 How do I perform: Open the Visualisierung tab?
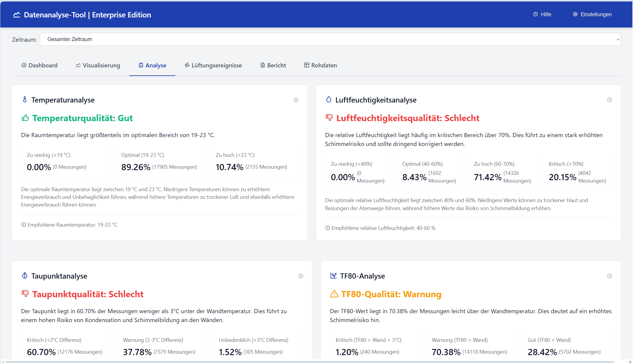pyautogui.click(x=98, y=65)
